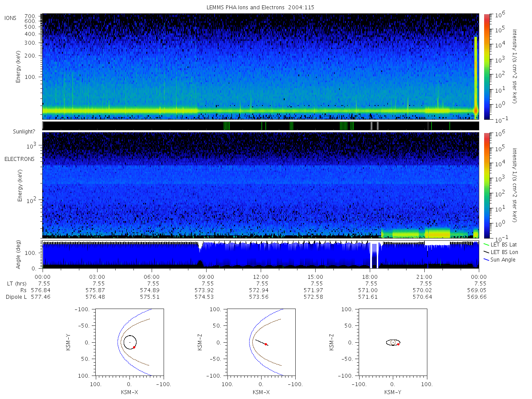
Task: Click the 500. energy tick on ions axis
Action: [31, 27]
